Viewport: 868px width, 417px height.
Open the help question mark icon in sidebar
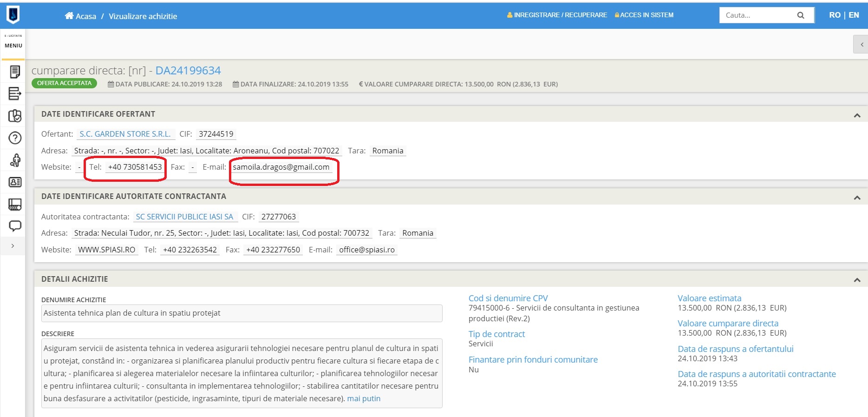pyautogui.click(x=15, y=138)
